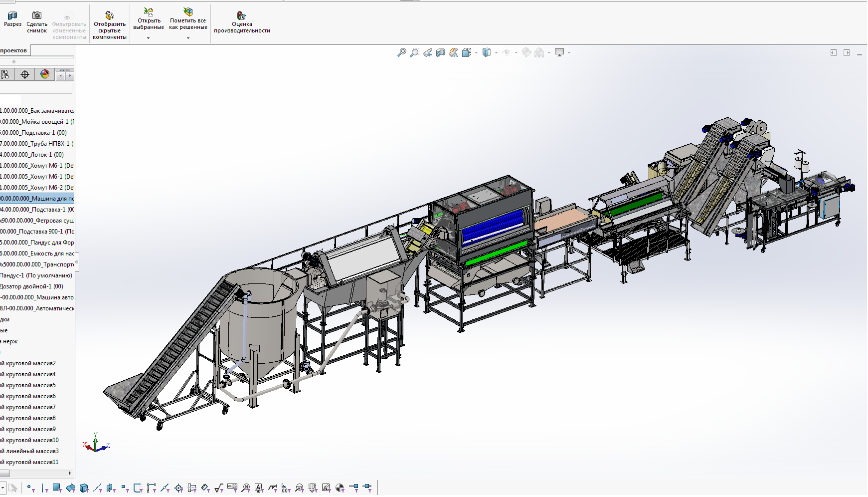Toggle Filter Planes in selection filter bar
The width and height of the screenshot is (868, 497).
111,488
